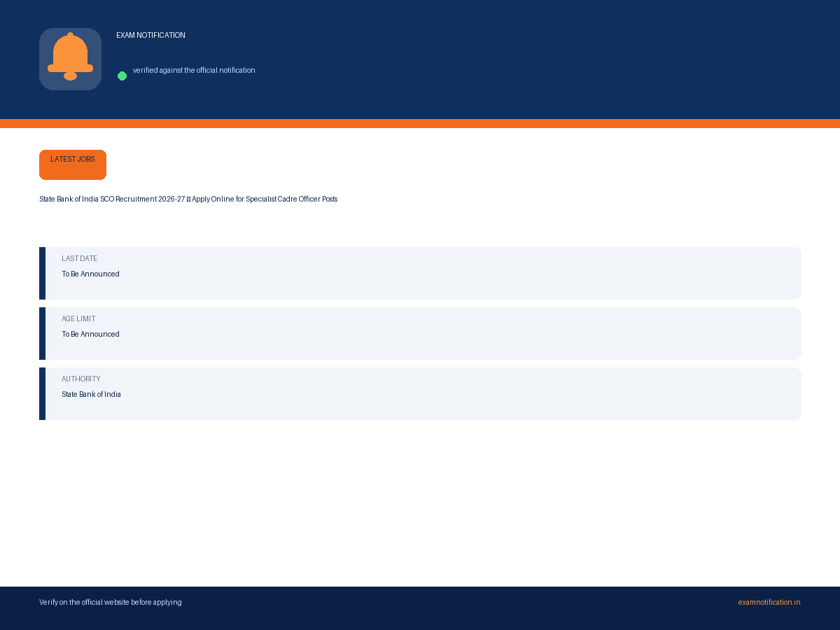The image size is (840, 630).
Task: Click the 'State Bank of India' authority value
Action: [x=91, y=395]
